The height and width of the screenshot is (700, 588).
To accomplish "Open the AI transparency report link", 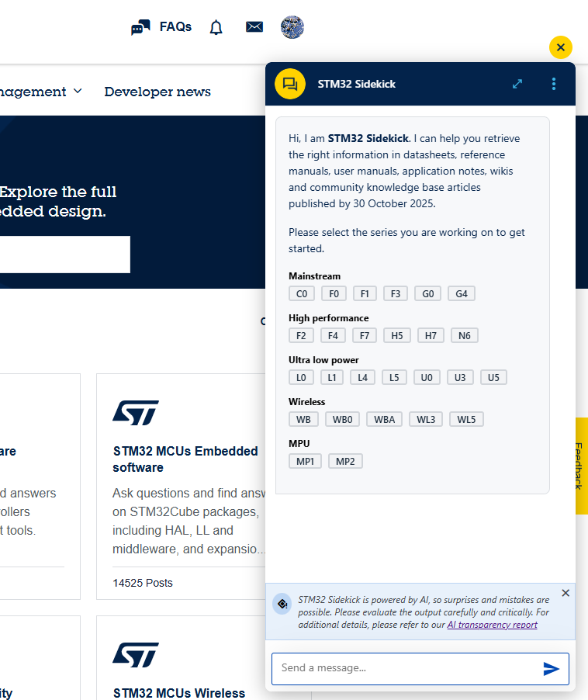I will click(x=492, y=625).
